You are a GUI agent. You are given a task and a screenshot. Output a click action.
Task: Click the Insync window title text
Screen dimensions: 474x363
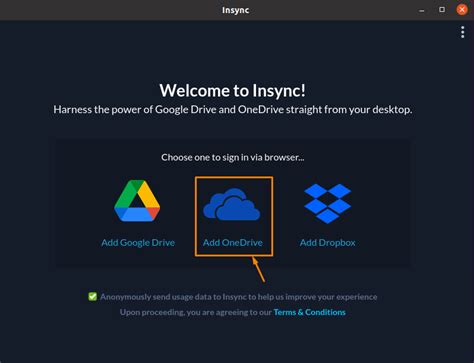tap(236, 10)
